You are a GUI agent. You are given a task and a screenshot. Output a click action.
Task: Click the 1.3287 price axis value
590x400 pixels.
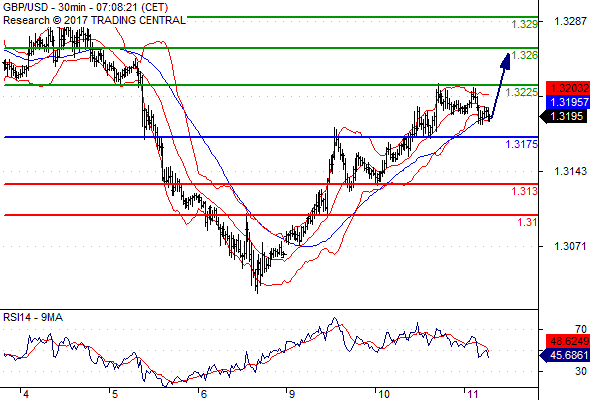click(x=570, y=21)
